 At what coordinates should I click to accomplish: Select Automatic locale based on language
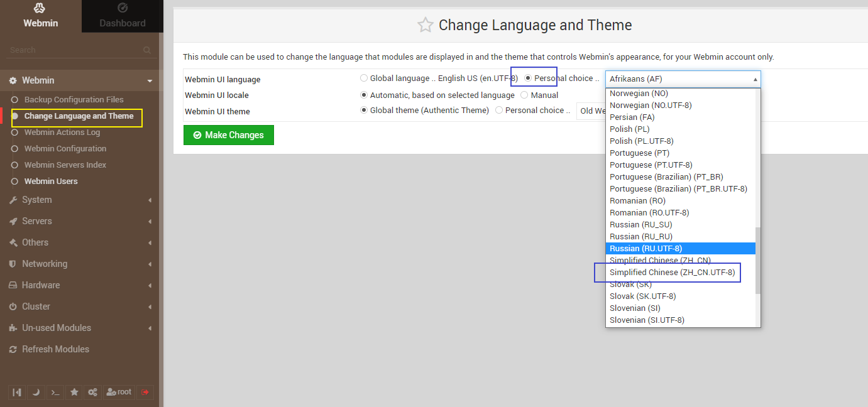click(x=364, y=95)
